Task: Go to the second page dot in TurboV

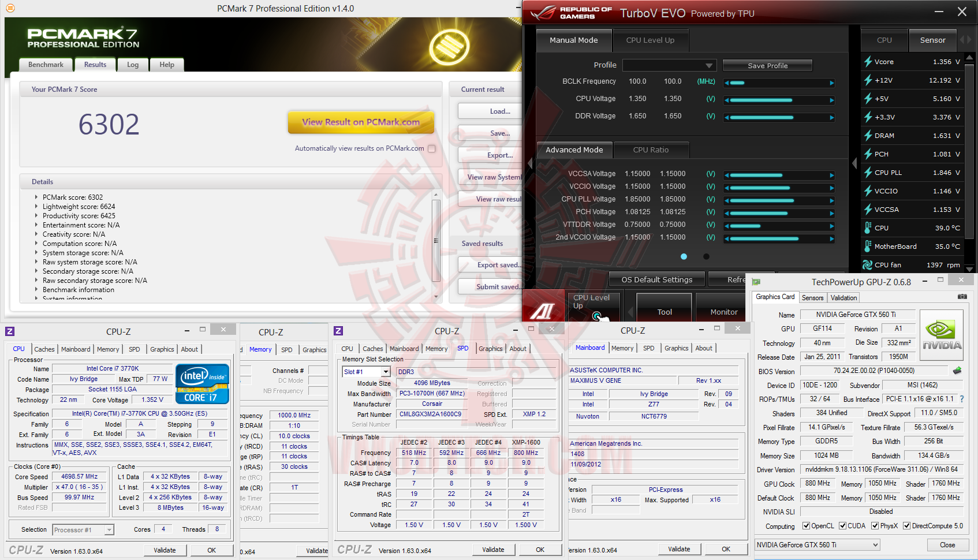Action: point(706,256)
